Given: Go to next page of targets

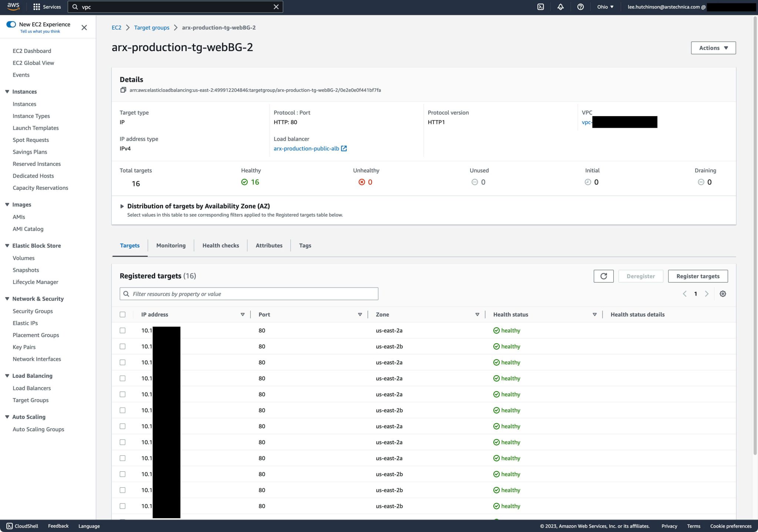Looking at the screenshot, I should pos(707,294).
